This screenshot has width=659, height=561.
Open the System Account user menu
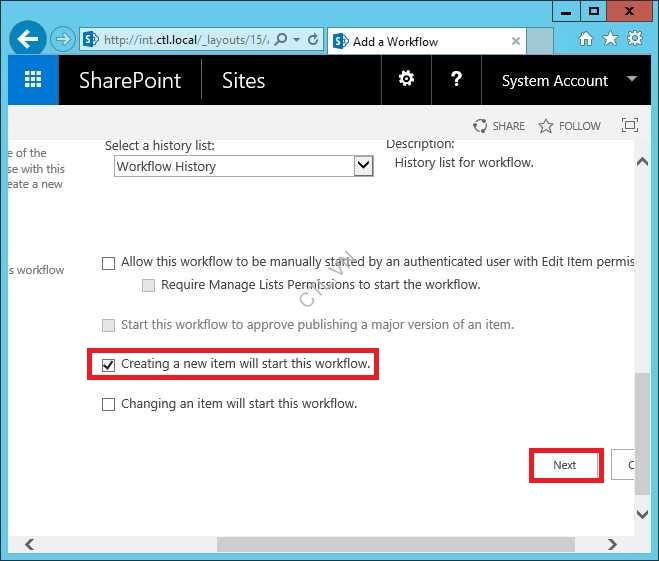[568, 81]
